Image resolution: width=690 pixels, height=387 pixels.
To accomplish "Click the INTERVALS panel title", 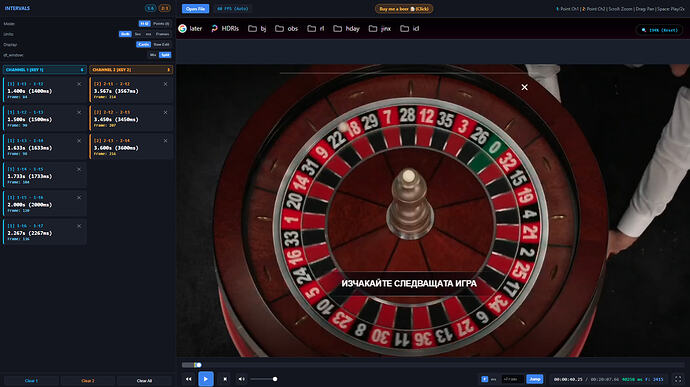I will pos(17,8).
